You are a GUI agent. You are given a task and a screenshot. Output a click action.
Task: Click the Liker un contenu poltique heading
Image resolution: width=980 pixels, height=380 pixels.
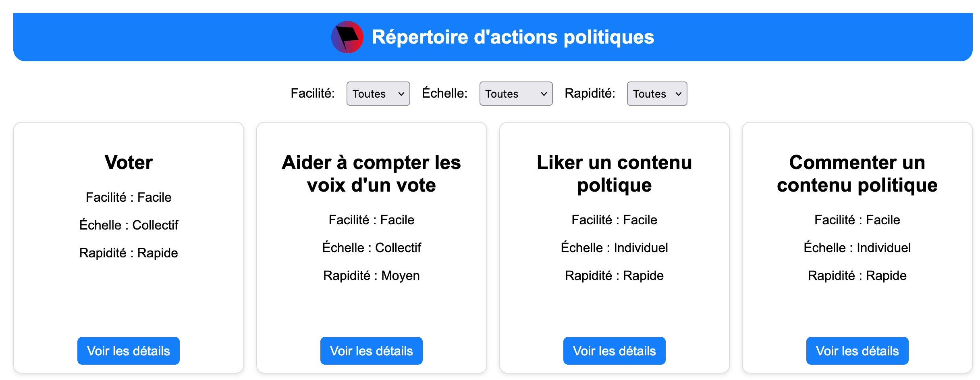click(x=614, y=174)
